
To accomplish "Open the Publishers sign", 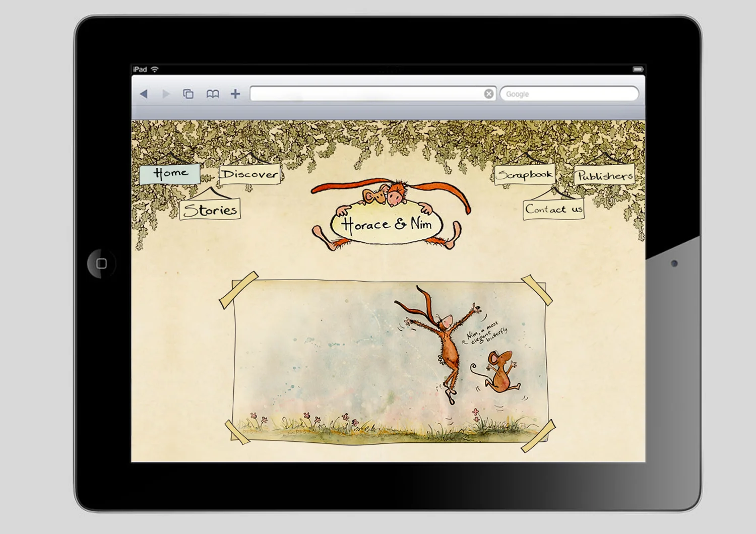I will (x=604, y=175).
